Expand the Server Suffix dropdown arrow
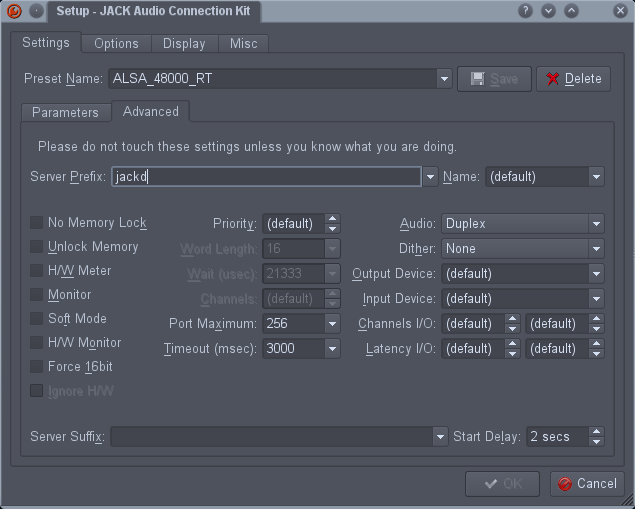The width and height of the screenshot is (635, 509). click(x=440, y=437)
